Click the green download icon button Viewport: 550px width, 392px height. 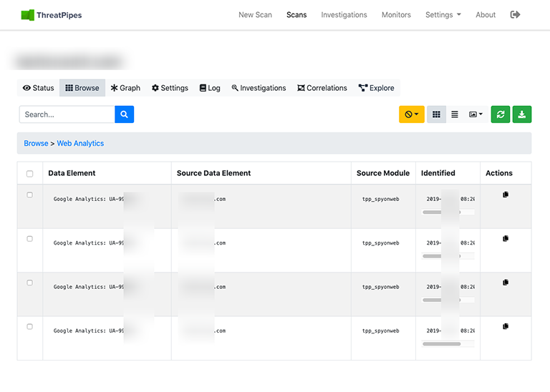(x=522, y=114)
